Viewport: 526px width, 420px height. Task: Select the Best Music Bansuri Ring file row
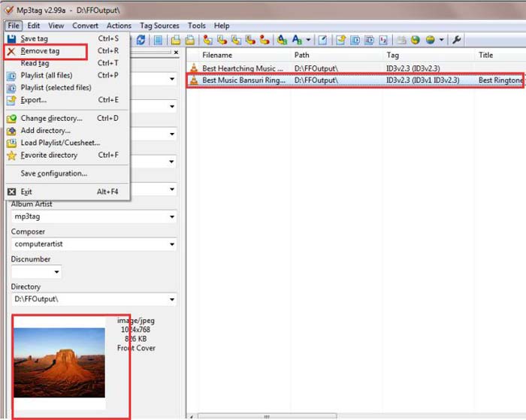pos(356,80)
